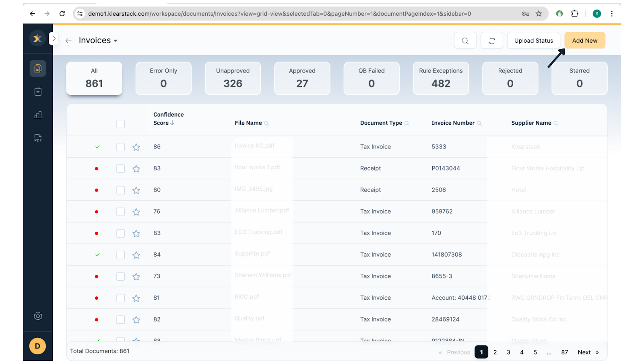Viewport: 644px width, 364px height.
Task: Click invoice number 141807308
Action: pos(446,255)
